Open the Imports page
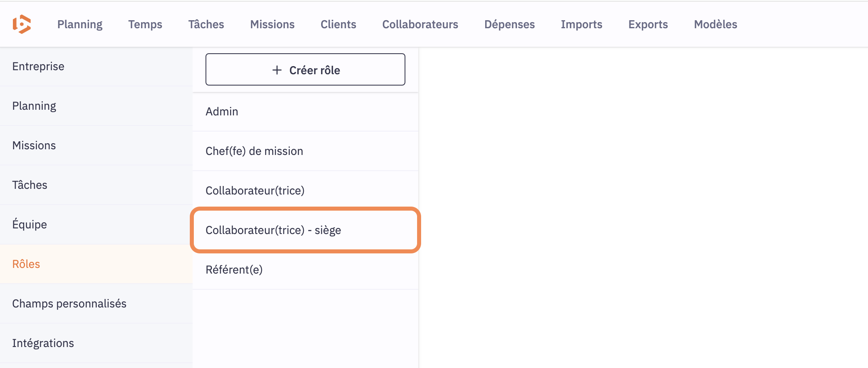Screen dimensions: 868x368 [581, 24]
